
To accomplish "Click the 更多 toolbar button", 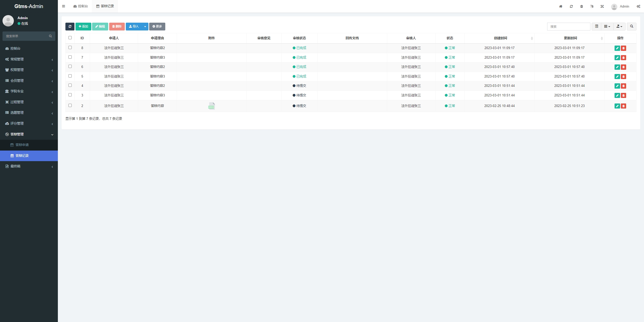I will click(x=157, y=26).
